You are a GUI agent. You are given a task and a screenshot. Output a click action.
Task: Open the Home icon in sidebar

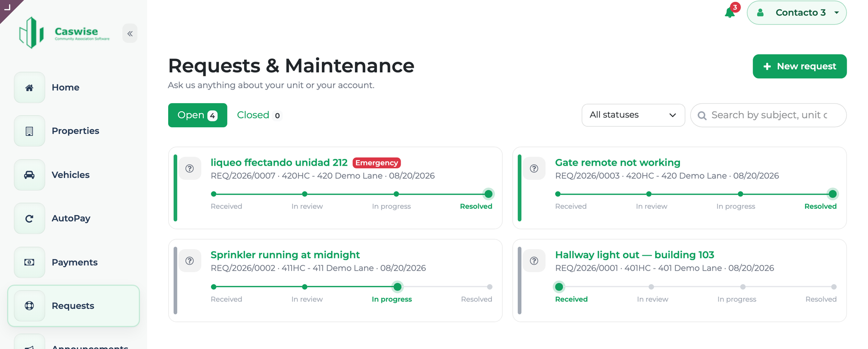(29, 87)
